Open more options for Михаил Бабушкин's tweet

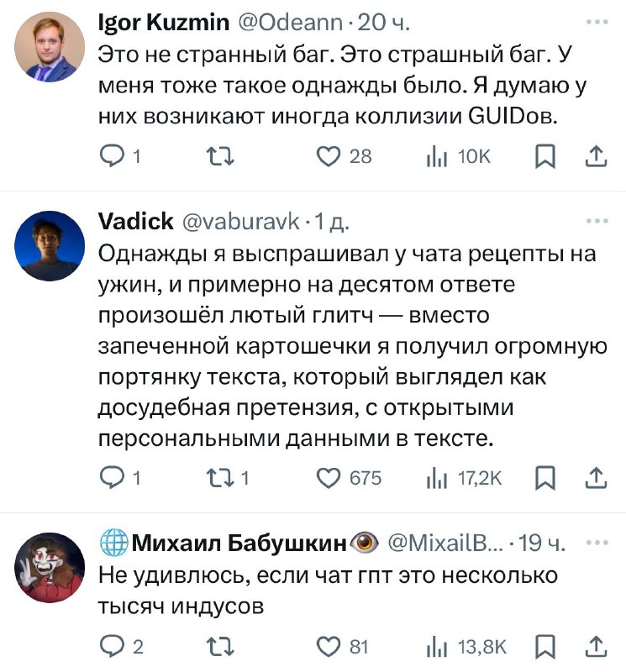597,543
